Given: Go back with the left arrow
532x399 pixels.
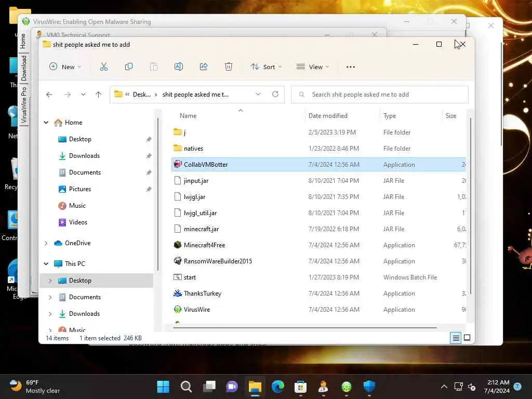Looking at the screenshot, I should pyautogui.click(x=49, y=95).
